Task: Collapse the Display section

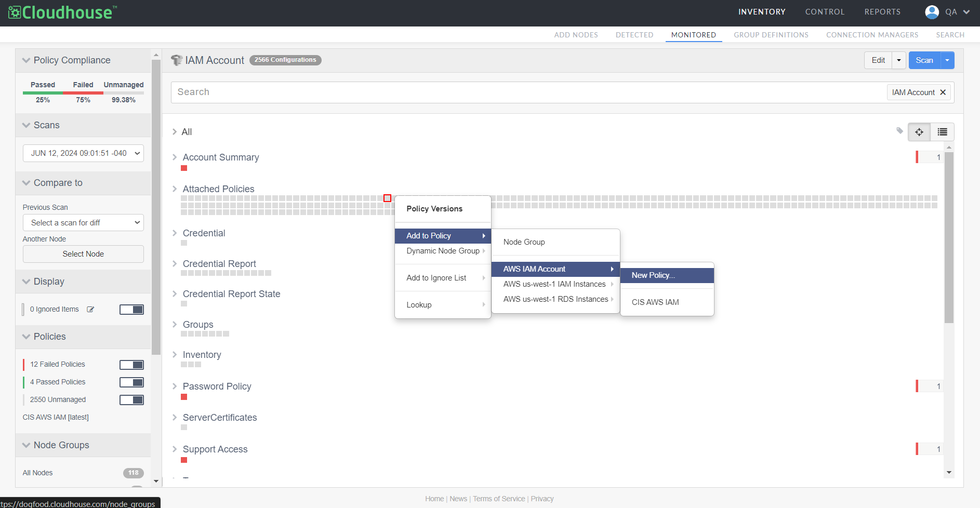Action: (27, 282)
